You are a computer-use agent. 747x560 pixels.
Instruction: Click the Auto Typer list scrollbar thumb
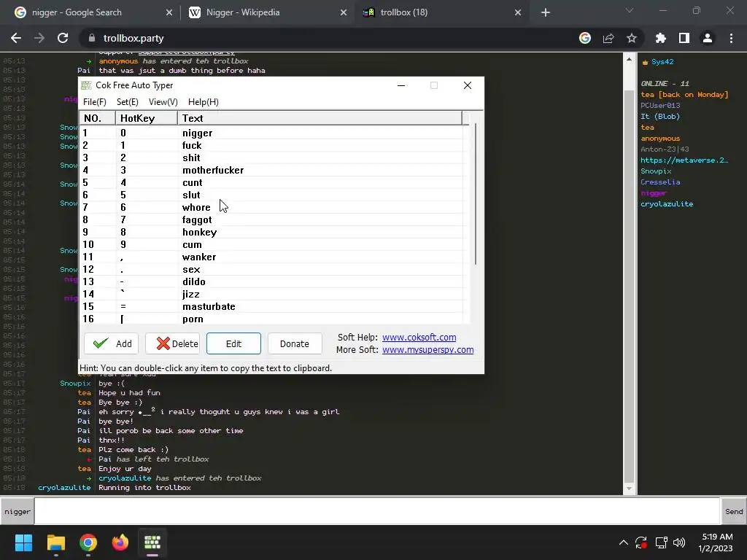[475, 194]
